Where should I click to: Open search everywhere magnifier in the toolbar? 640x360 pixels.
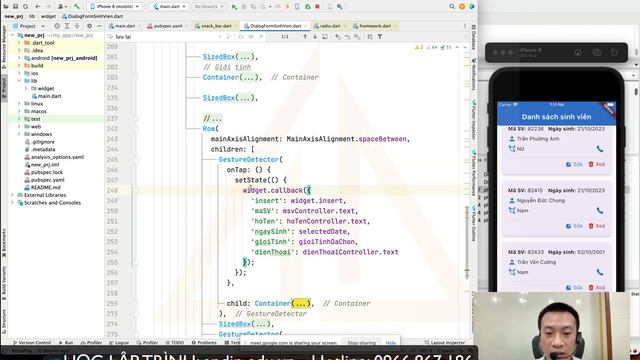pyautogui.click(x=452, y=7)
